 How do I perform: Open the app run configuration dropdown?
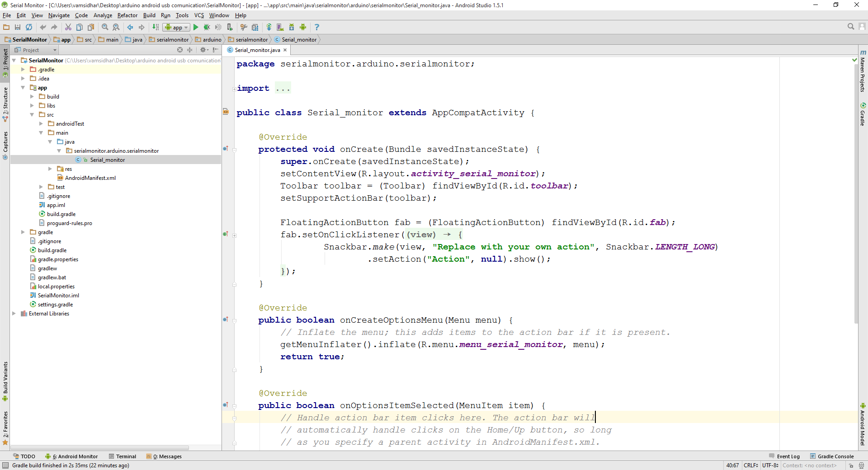(176, 27)
